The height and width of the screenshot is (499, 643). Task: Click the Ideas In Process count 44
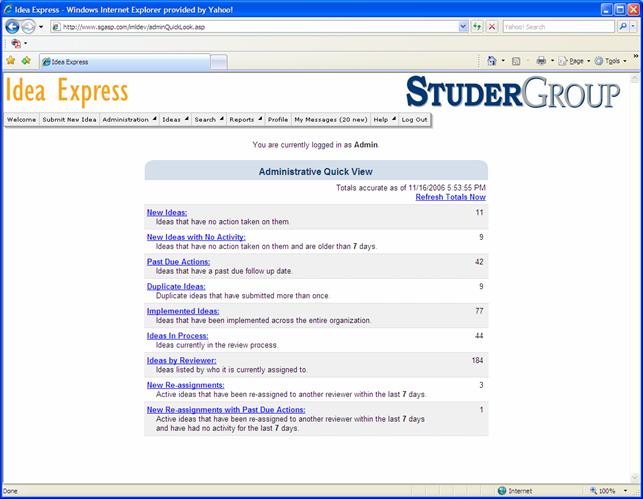[479, 336]
